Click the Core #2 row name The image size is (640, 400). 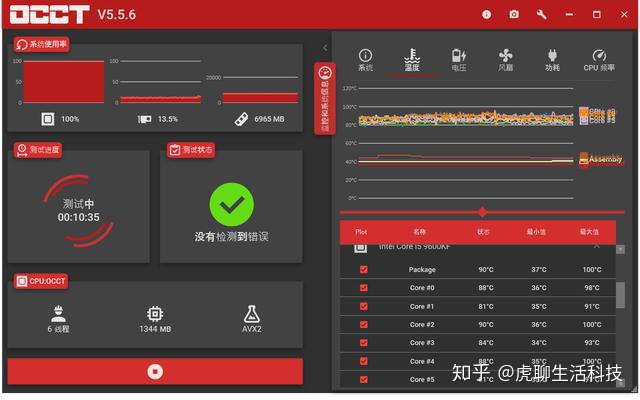click(x=422, y=324)
